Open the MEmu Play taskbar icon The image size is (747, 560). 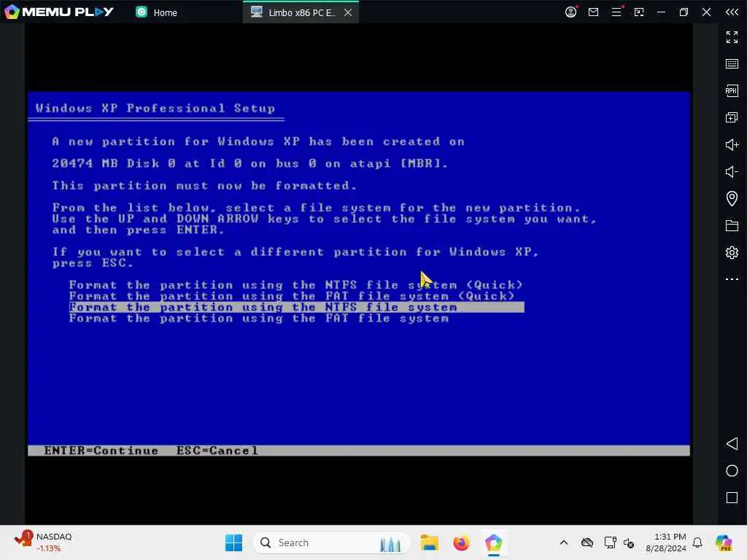tap(494, 542)
